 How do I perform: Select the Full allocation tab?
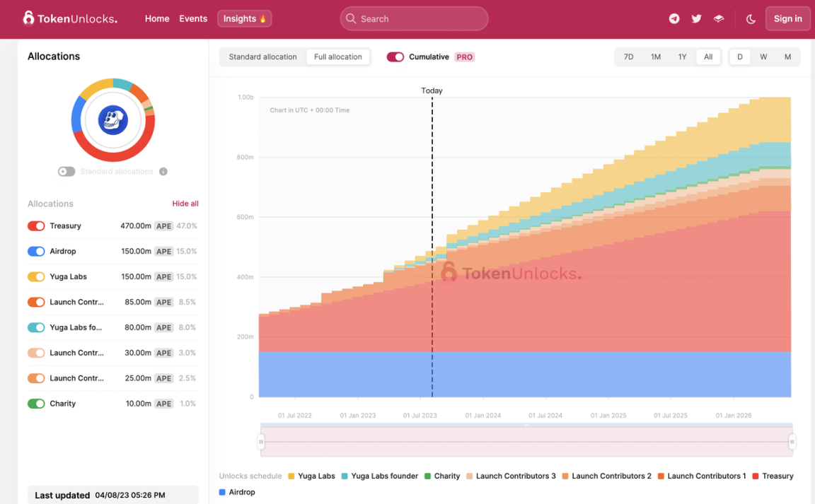(x=338, y=57)
